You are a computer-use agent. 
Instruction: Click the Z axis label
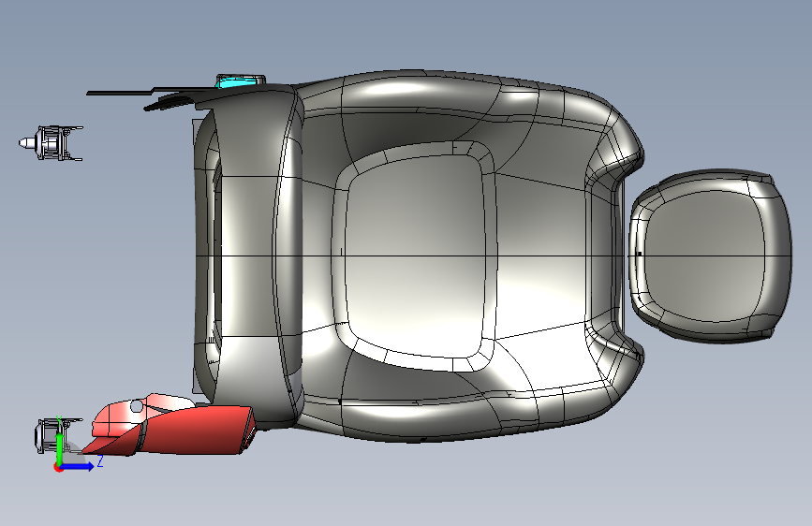100,460
